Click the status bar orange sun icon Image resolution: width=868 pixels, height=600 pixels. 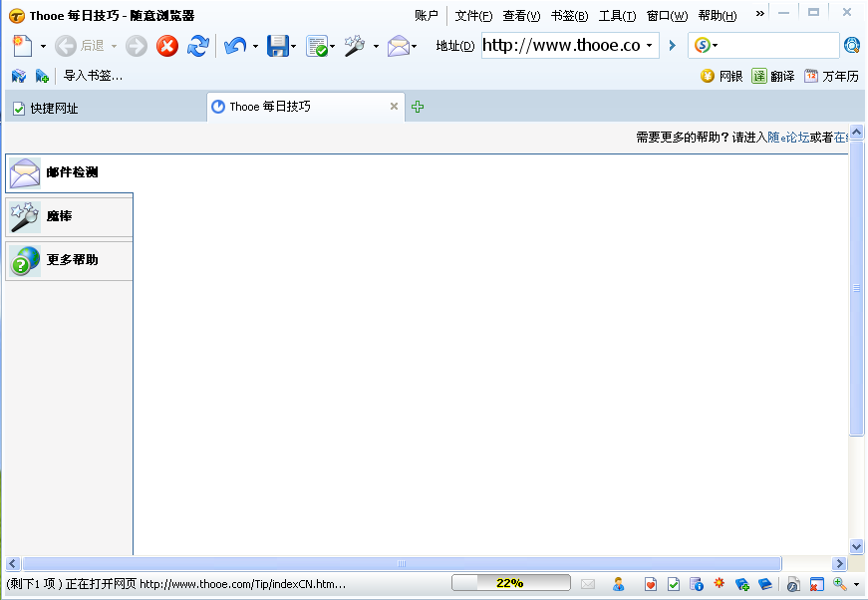(x=720, y=582)
